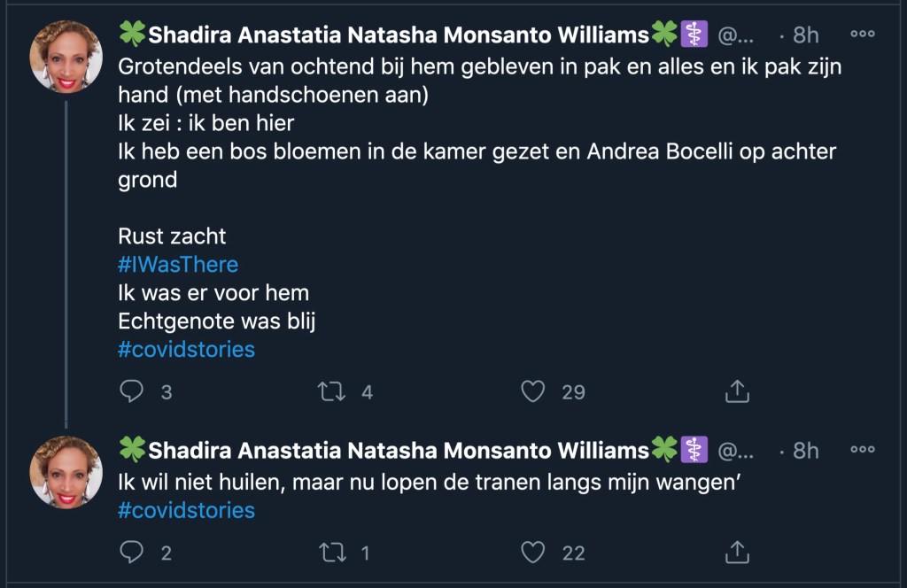Viewport: 907px width, 588px height.
Task: Open more options menu on second tweet
Action: pyautogui.click(x=862, y=450)
